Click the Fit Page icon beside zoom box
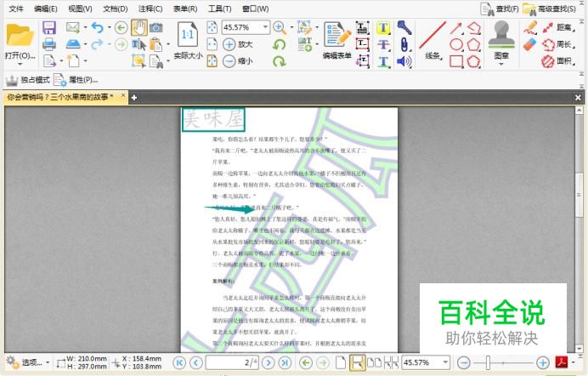This screenshot has width=588, height=376. click(212, 27)
